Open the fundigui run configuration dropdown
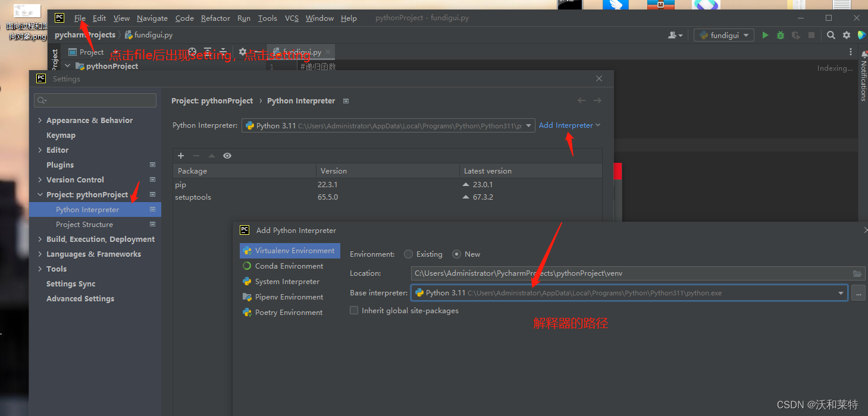The image size is (868, 416). point(724,35)
